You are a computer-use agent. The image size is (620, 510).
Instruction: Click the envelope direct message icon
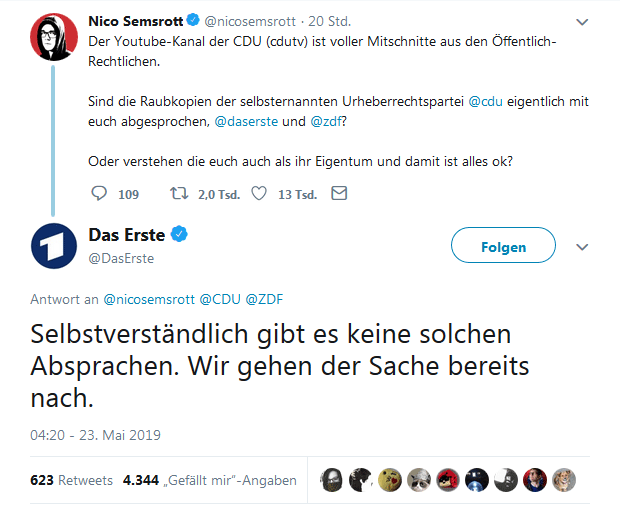point(339,193)
